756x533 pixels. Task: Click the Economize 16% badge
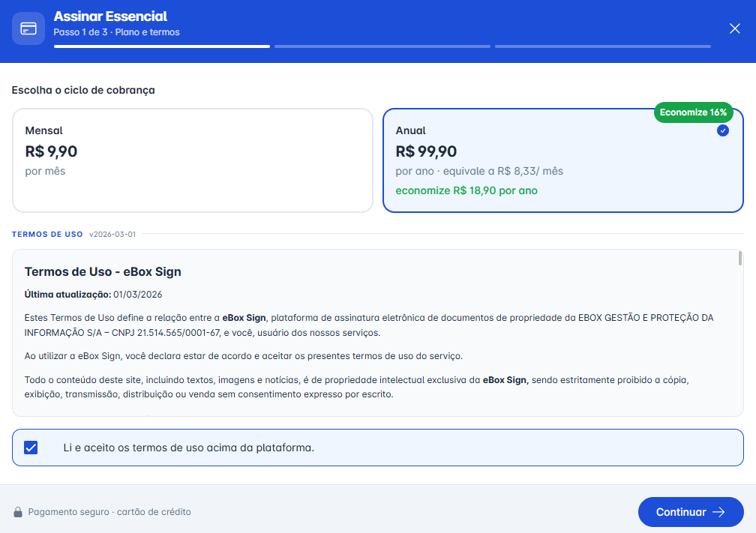pyautogui.click(x=693, y=112)
